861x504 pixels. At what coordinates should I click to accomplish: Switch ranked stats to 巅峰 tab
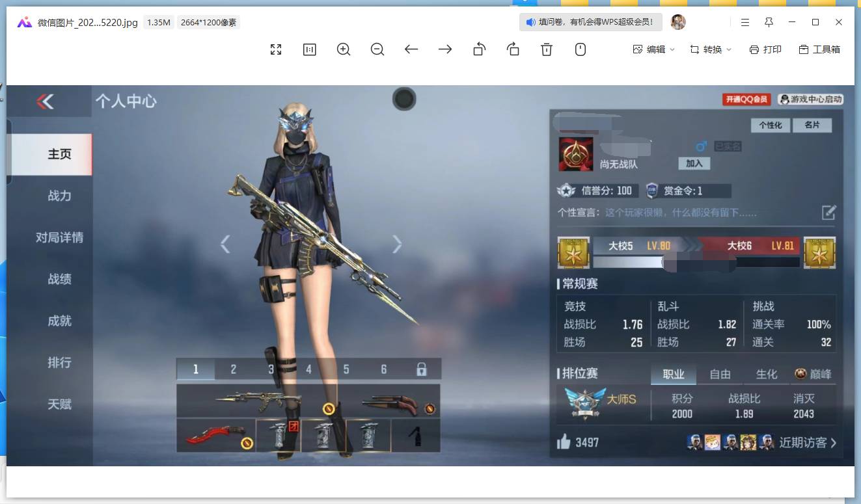[x=813, y=374]
